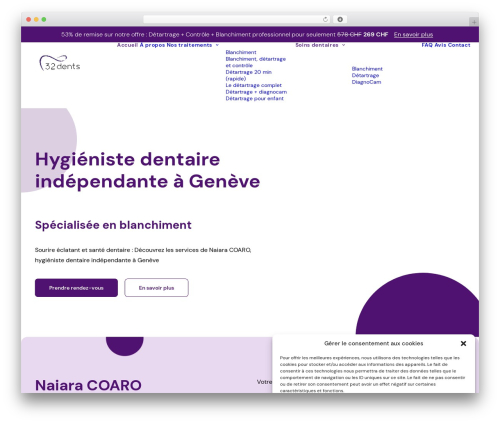Open the Accueil menu item
500x423 pixels.
127,45
